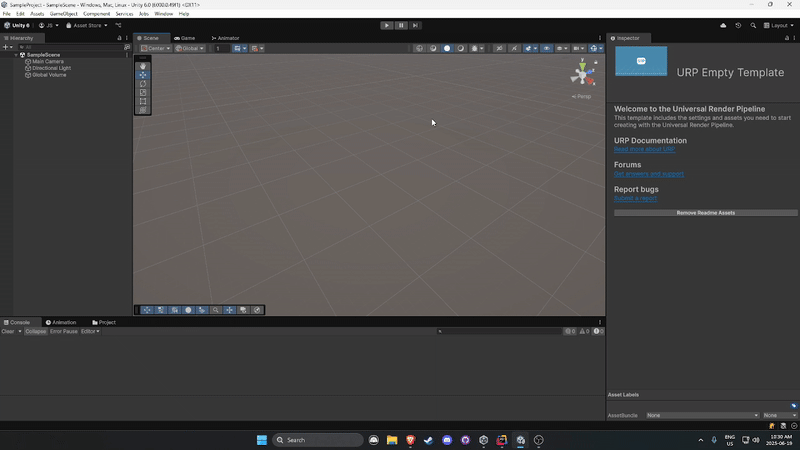Switch to the Animator tab

coord(225,38)
